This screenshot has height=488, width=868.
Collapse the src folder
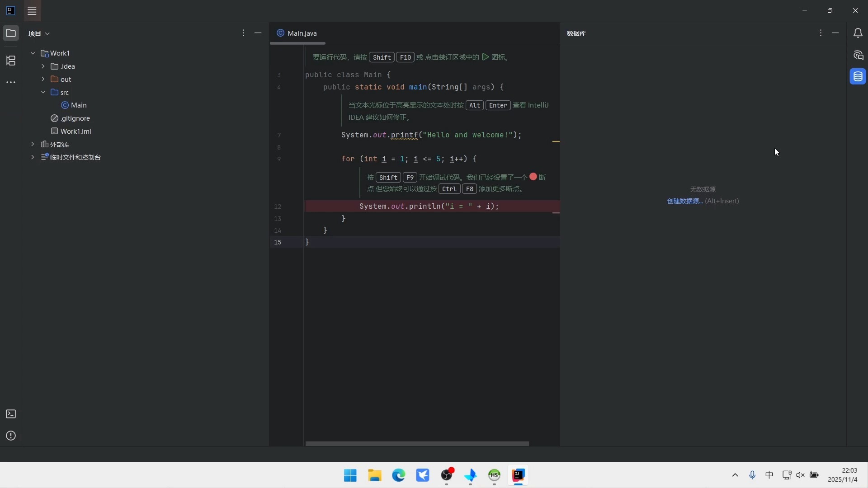click(43, 92)
